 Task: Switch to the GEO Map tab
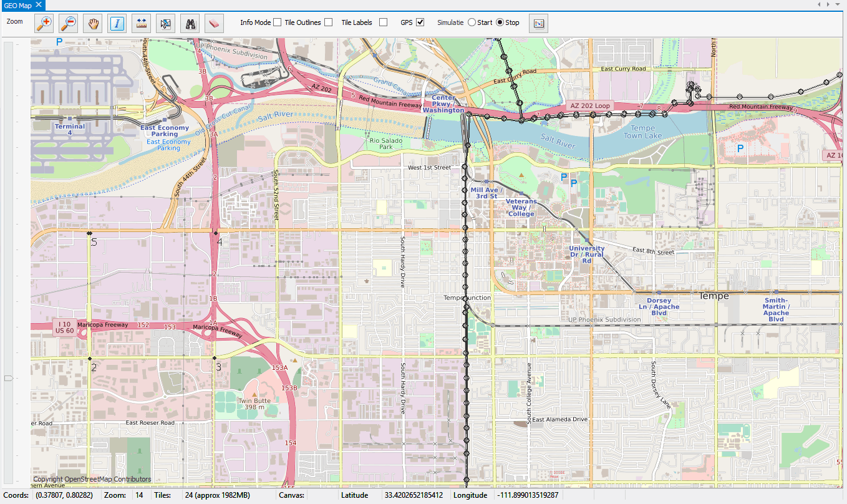pos(17,5)
